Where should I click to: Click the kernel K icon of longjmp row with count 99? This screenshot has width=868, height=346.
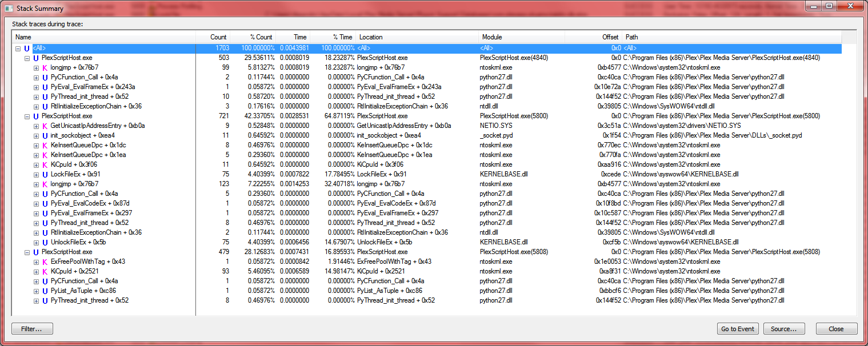click(x=45, y=68)
